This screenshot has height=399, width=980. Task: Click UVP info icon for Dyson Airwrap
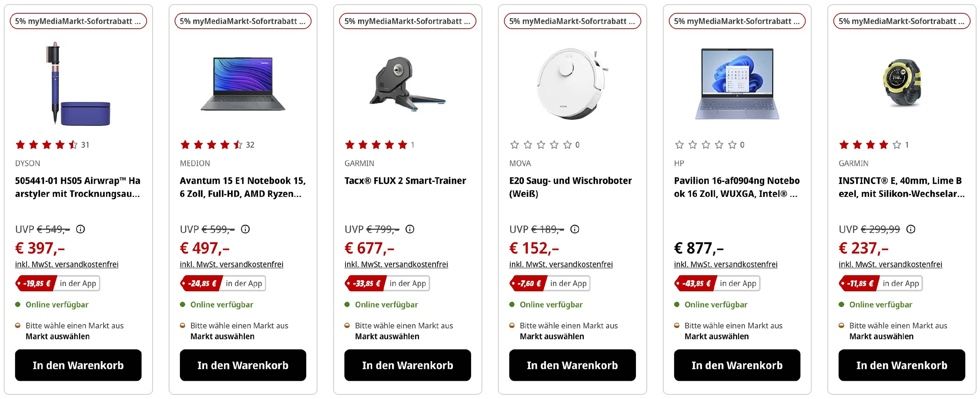[80, 229]
